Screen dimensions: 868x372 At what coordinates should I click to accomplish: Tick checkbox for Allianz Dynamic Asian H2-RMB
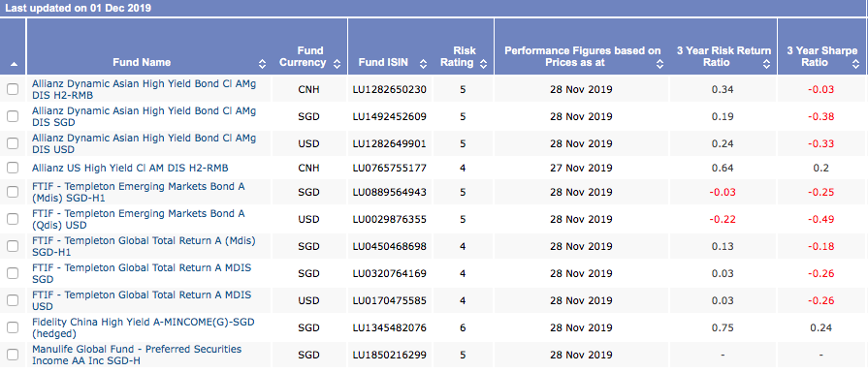click(13, 89)
